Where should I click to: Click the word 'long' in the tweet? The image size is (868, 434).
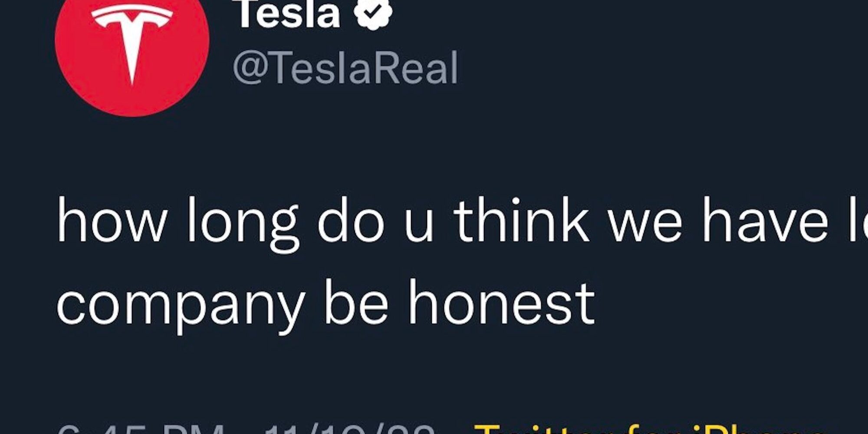243,224
